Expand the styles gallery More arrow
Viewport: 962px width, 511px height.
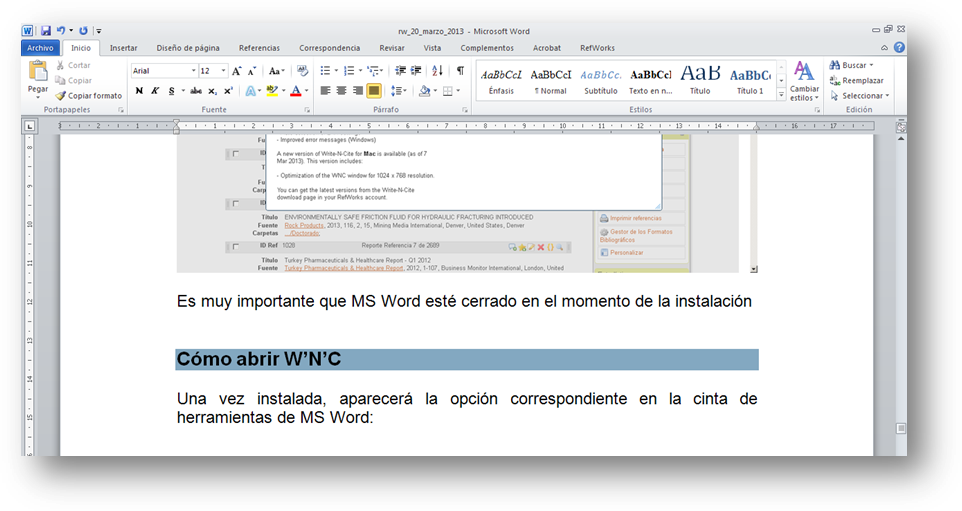(781, 95)
